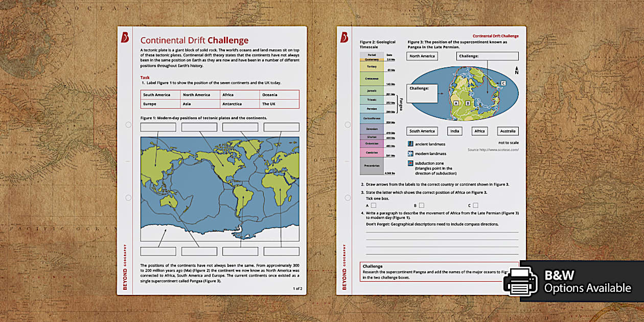Click the Permian row in the timescale column
Viewport: 644px width, 322px height.
(371, 108)
